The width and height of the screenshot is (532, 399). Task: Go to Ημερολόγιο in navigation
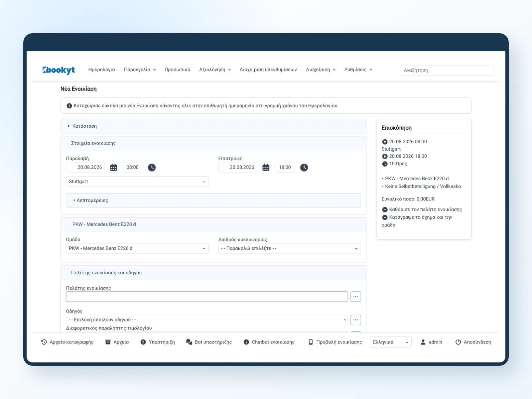(101, 69)
